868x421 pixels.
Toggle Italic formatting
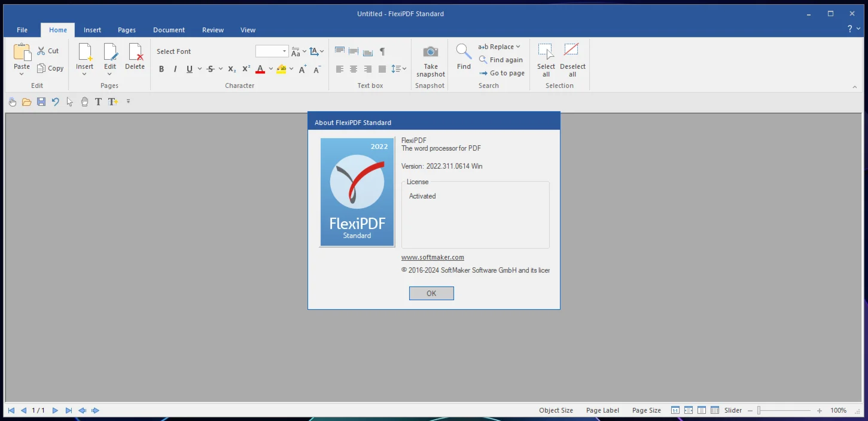(x=175, y=69)
